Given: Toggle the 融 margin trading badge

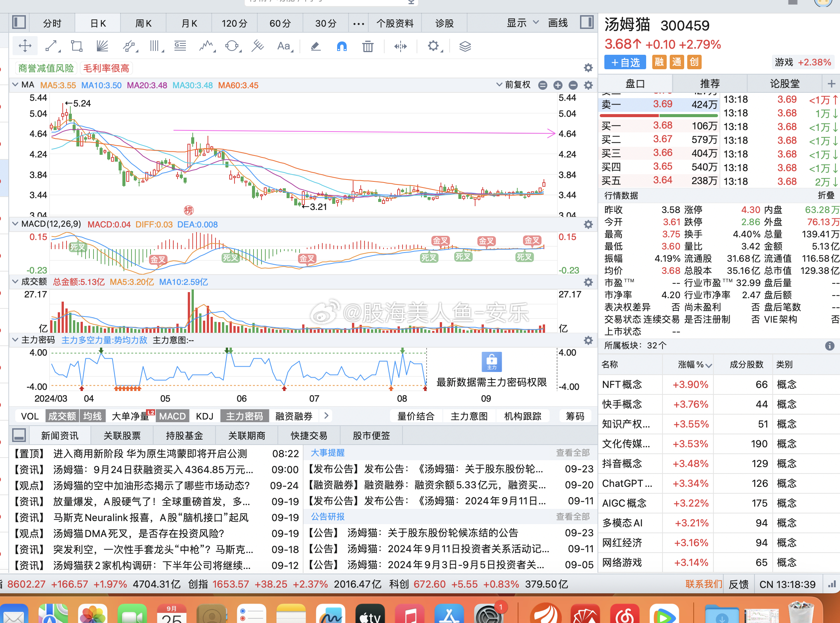Looking at the screenshot, I should [659, 62].
